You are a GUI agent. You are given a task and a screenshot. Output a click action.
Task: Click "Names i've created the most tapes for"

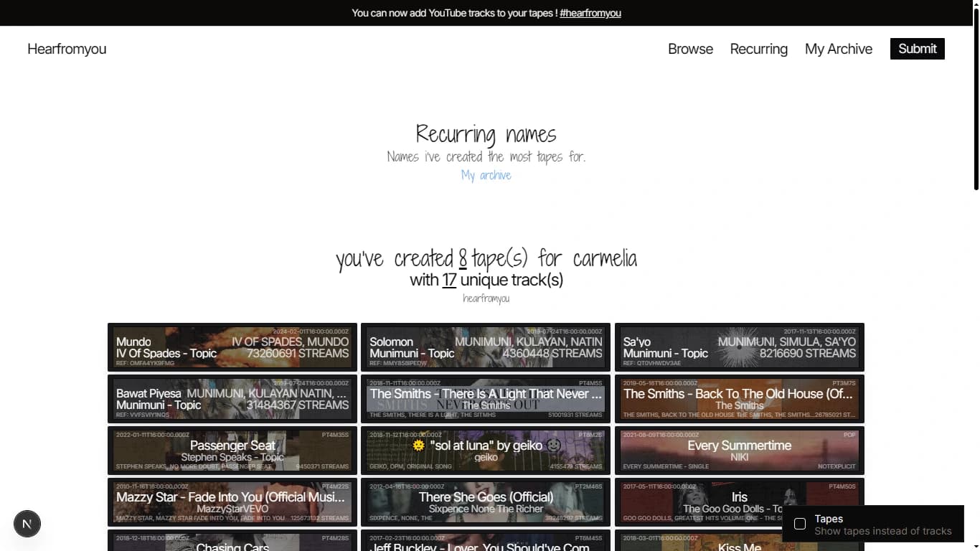(486, 156)
